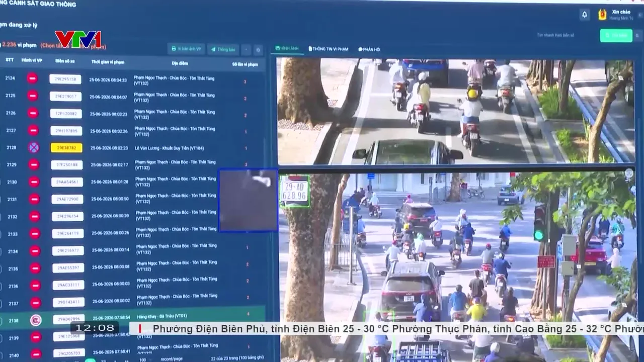Click the Hành vi VP column header
Image resolution: width=644 pixels, height=362 pixels.
(32, 60)
